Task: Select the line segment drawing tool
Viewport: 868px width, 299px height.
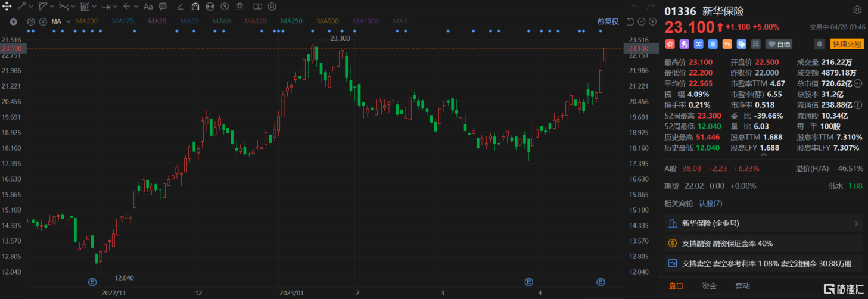Action: tap(21, 7)
